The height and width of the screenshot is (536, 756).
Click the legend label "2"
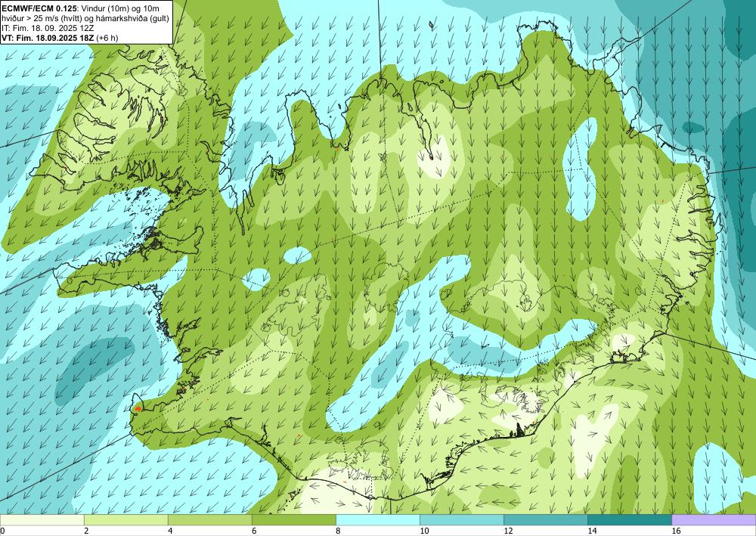86,531
